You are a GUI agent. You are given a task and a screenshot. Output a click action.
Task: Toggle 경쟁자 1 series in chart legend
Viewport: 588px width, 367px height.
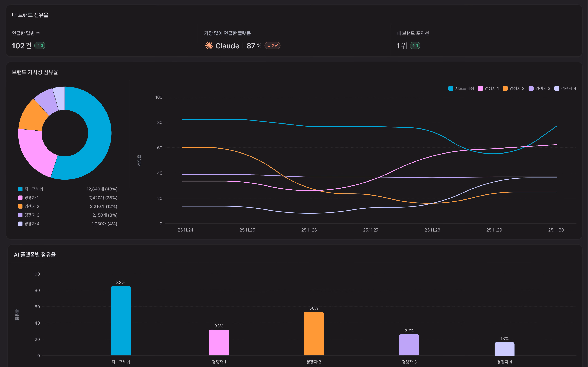(488, 88)
